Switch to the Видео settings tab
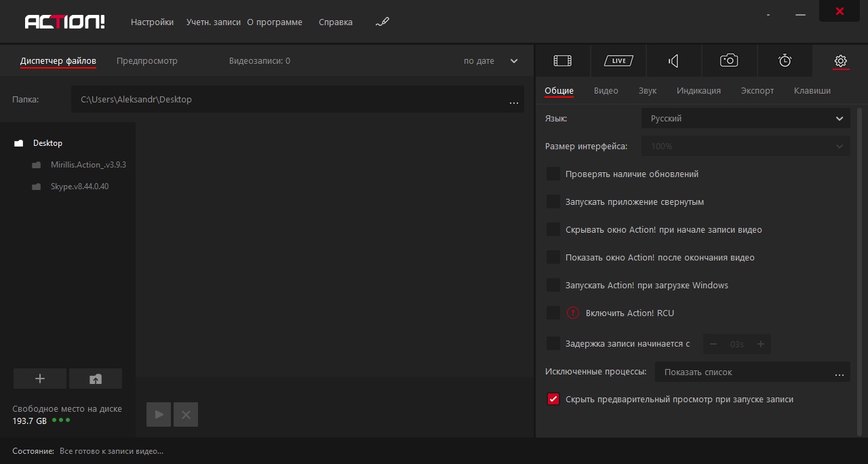 606,91
